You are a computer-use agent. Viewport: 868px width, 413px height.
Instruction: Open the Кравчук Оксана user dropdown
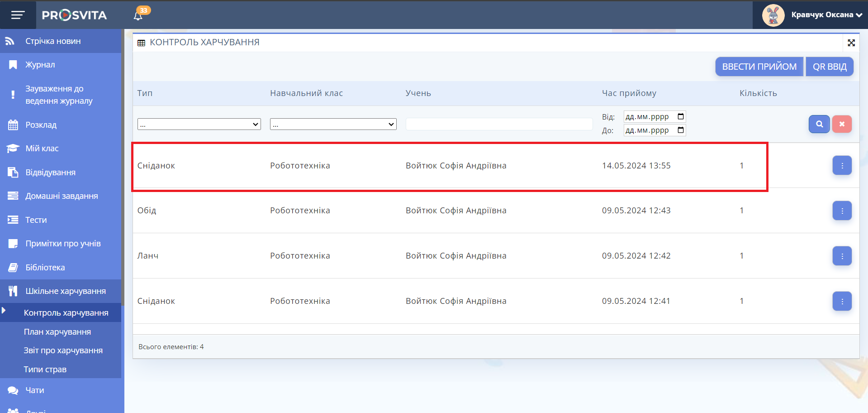[x=826, y=15]
